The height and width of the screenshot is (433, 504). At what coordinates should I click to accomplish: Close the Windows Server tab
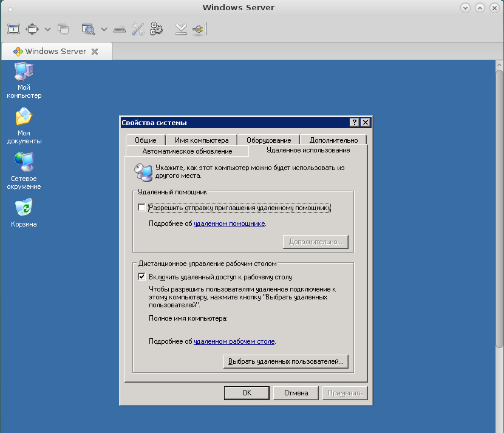pos(95,52)
